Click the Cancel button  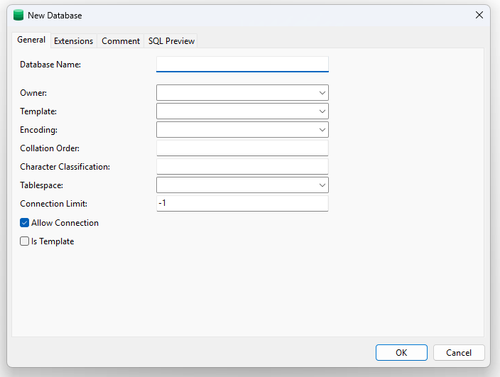459,353
